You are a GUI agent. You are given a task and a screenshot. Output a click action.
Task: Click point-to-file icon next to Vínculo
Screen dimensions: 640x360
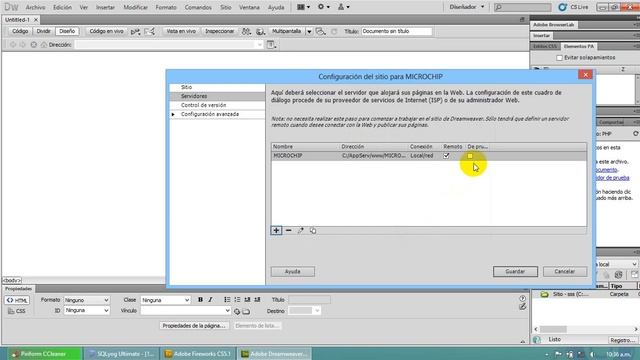click(237, 311)
